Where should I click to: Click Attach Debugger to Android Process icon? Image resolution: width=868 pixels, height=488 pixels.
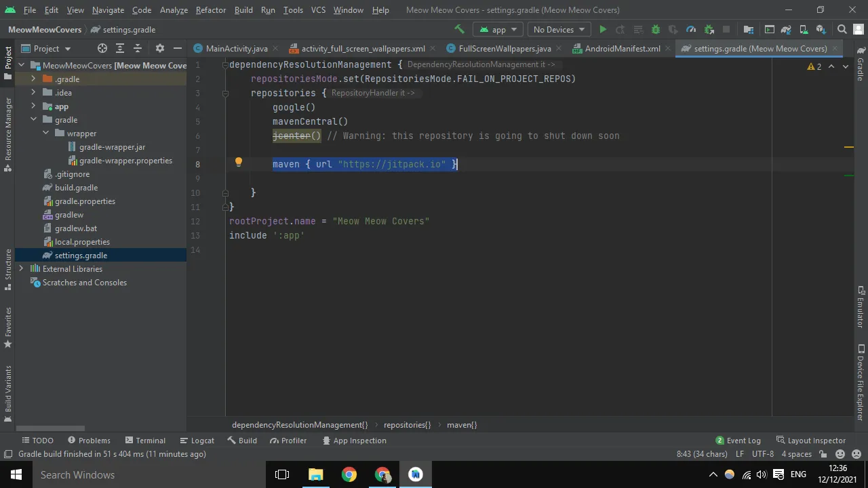709,29
